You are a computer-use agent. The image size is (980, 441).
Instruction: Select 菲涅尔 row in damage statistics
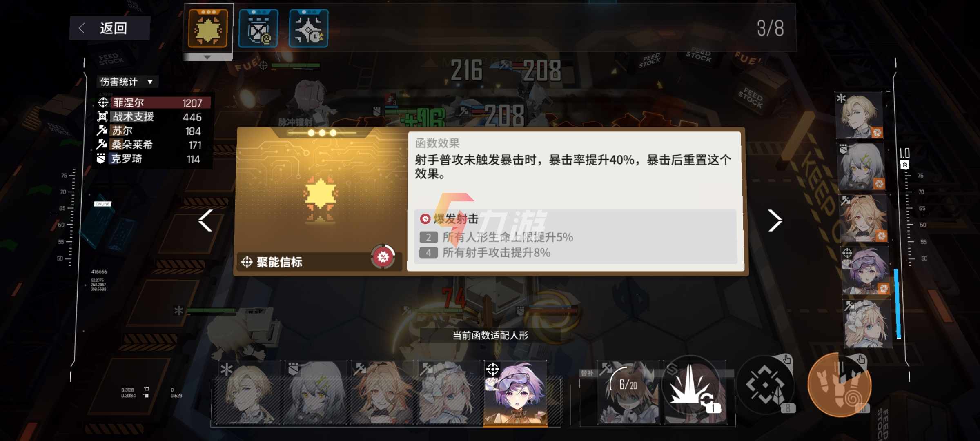pyautogui.click(x=154, y=102)
